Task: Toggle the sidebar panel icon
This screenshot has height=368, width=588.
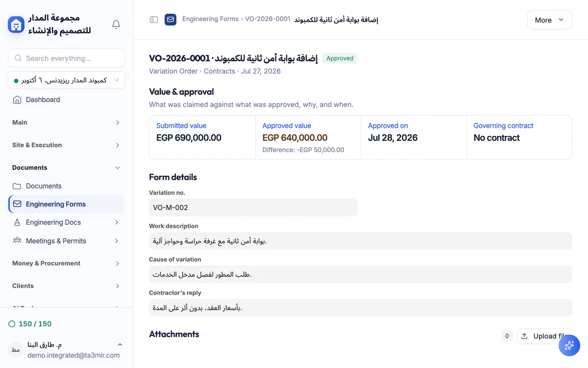Action: (154, 20)
